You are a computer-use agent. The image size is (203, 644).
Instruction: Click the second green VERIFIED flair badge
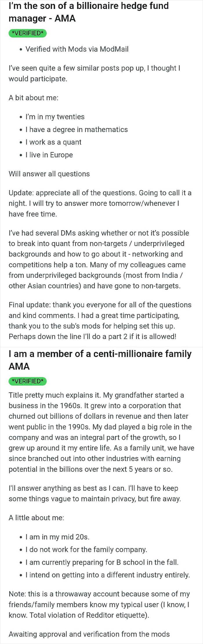[x=28, y=381]
